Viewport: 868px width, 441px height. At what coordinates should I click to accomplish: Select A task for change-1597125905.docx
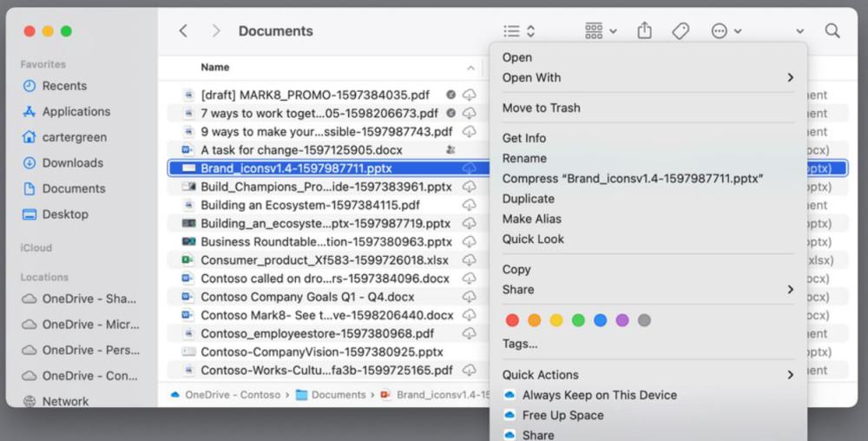(301, 150)
